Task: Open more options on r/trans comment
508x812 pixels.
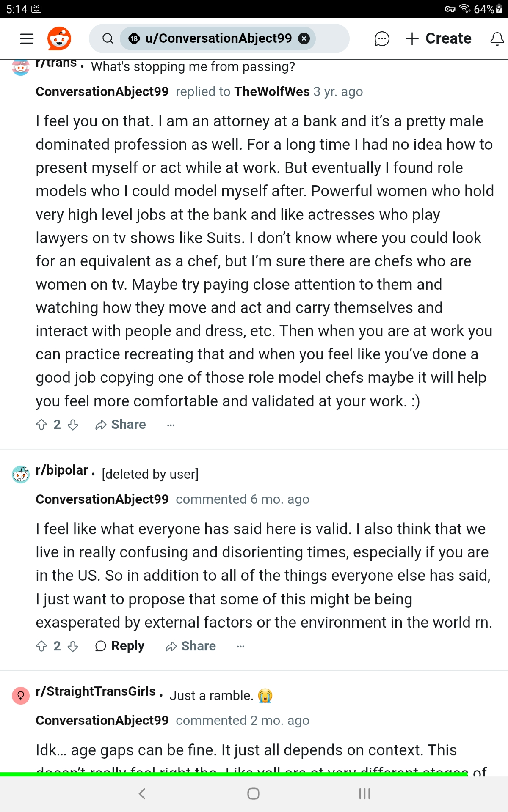Action: [x=171, y=425]
